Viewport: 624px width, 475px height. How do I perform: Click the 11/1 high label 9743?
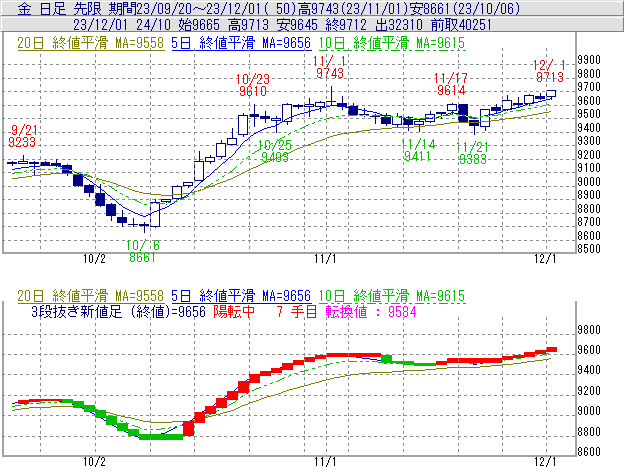tap(329, 73)
